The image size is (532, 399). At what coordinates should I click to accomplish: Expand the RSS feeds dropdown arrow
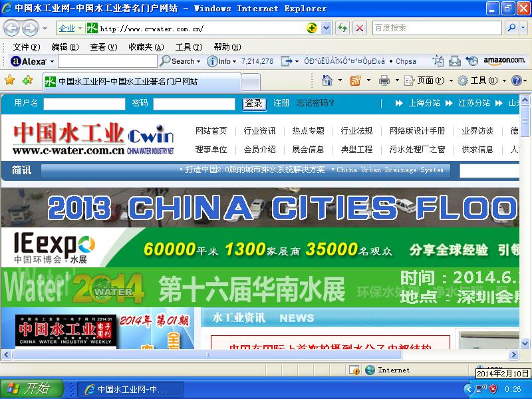click(368, 80)
